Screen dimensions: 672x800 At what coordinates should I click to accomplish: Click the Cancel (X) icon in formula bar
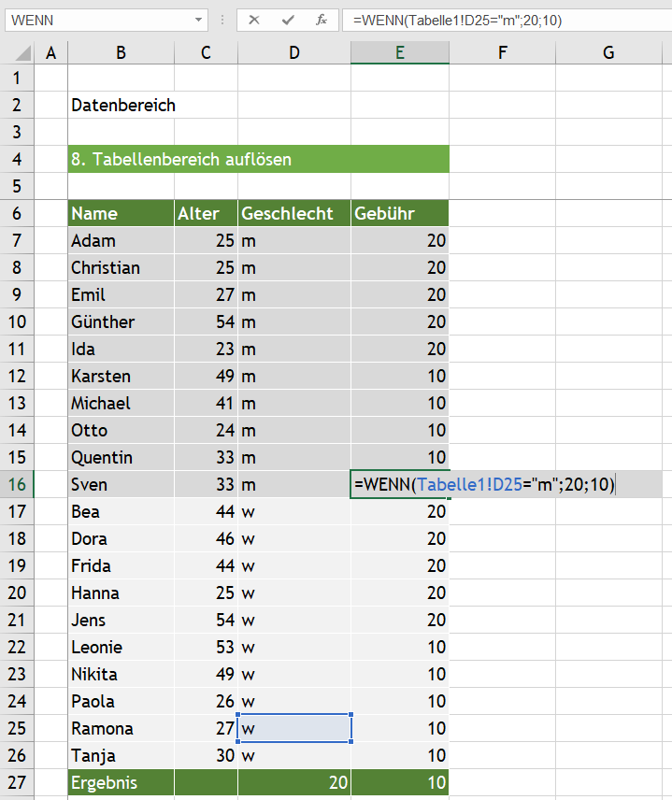[254, 20]
